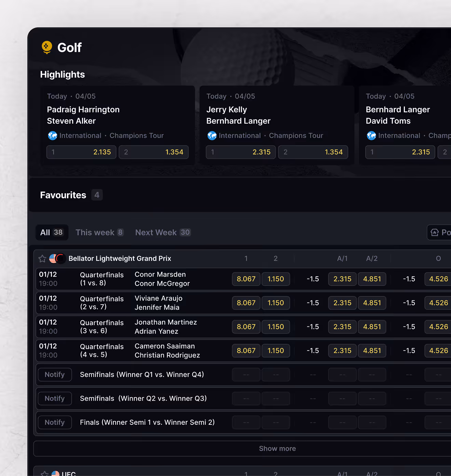Click Notify for Semifinals Winner Q1 vs. Q4
This screenshot has height=476, width=451.
(55, 375)
